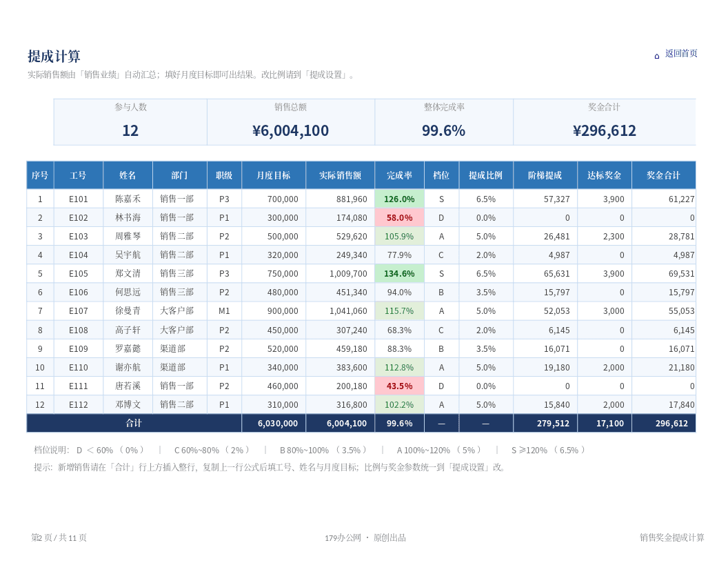
Task: Click 吴宇航's actual sales 249,340
Action: coord(352,255)
